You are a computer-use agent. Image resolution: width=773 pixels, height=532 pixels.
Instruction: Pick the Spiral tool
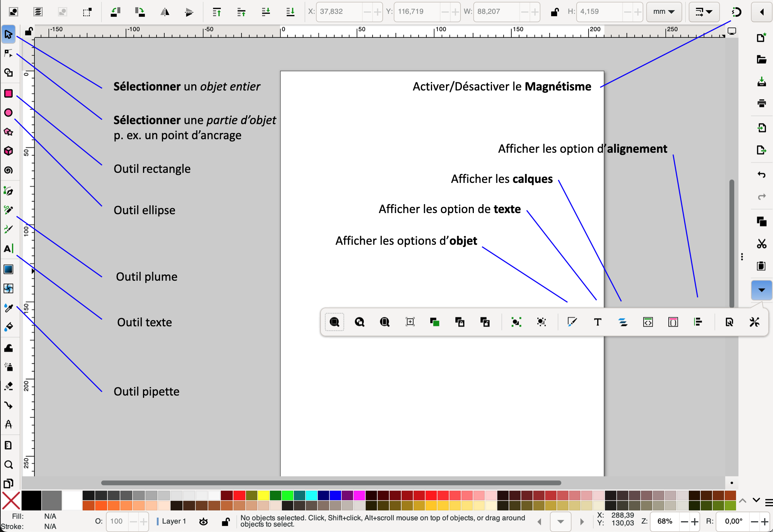[8, 170]
